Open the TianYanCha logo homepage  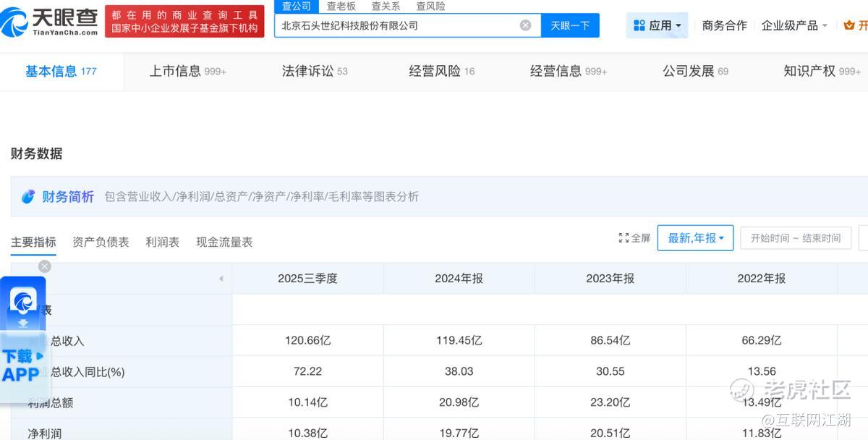click(49, 22)
